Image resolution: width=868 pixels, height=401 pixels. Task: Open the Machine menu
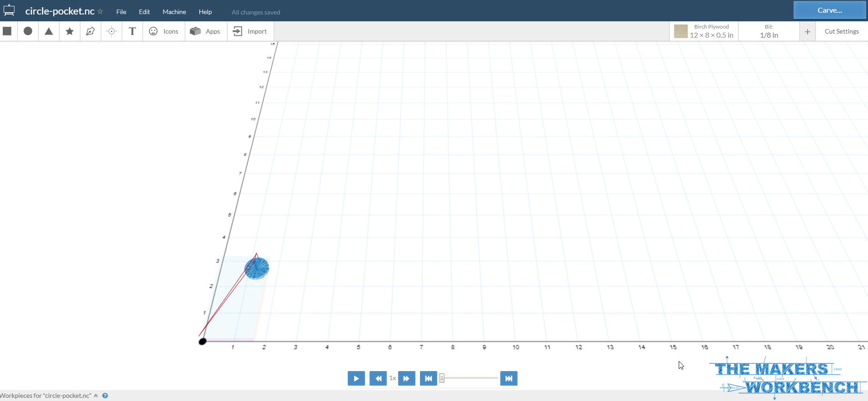pyautogui.click(x=174, y=12)
